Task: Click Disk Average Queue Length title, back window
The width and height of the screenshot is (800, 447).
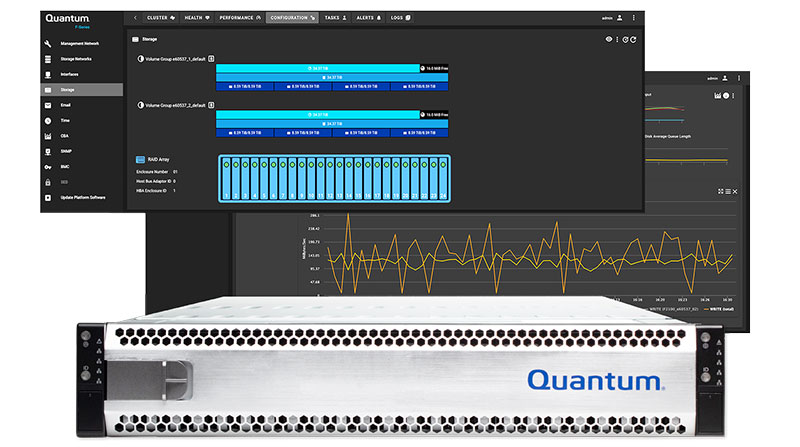Action: click(x=668, y=136)
